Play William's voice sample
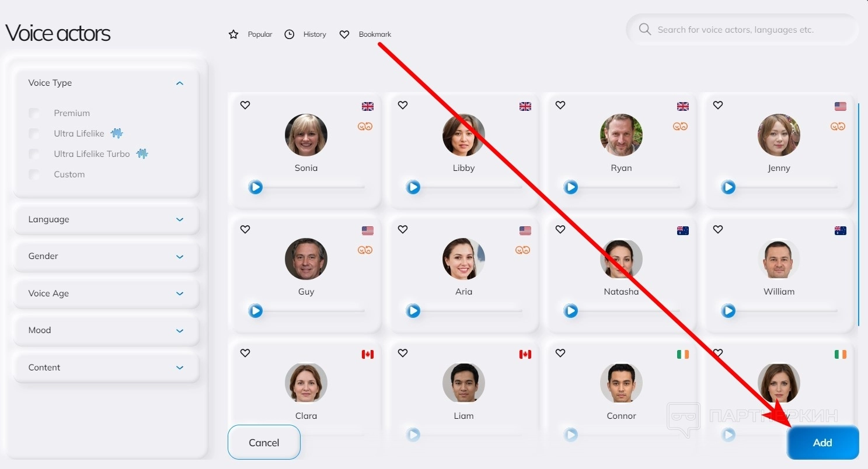Screen dimensions: 868x469 coord(728,311)
